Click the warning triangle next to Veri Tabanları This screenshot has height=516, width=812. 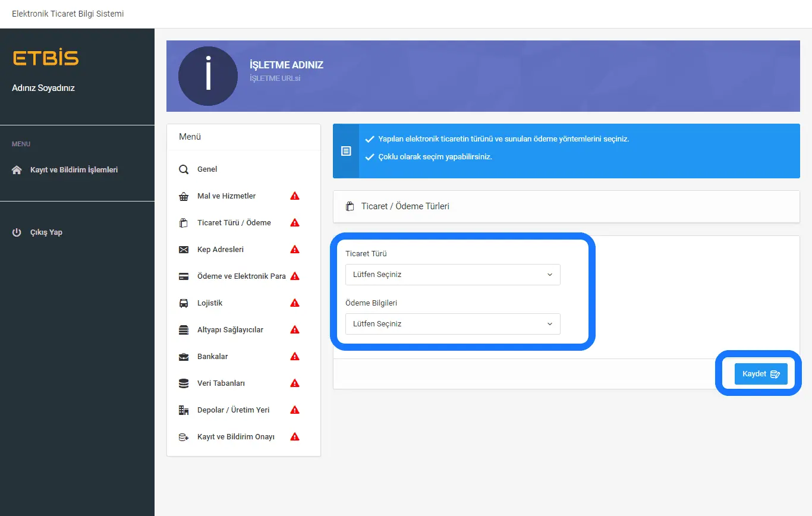click(x=294, y=383)
